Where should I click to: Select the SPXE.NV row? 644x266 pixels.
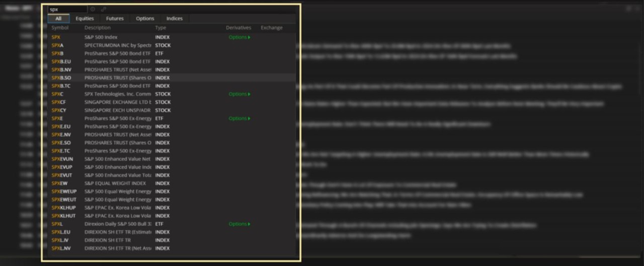click(172, 135)
